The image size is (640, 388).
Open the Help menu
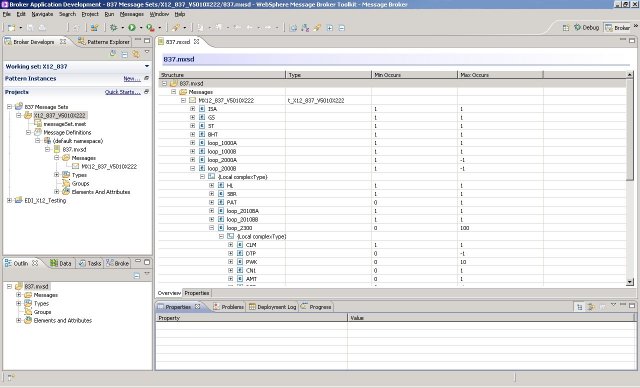coord(180,14)
